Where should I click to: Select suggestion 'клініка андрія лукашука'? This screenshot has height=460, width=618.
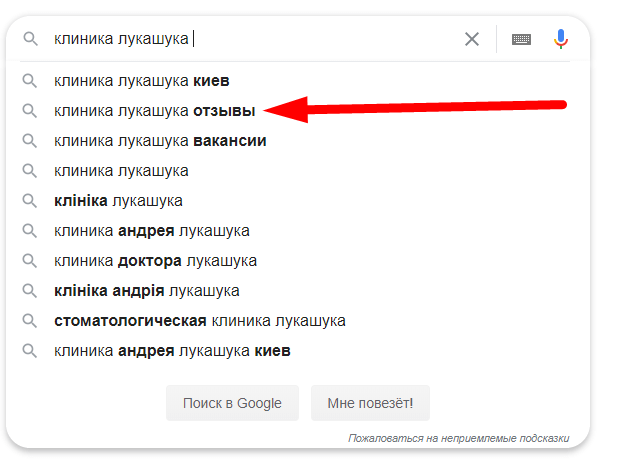tap(147, 290)
